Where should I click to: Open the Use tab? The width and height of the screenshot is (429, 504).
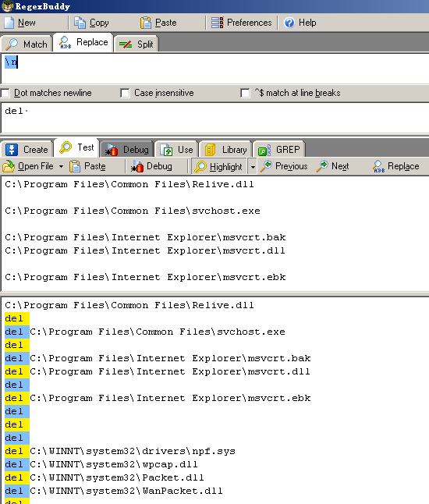[177, 150]
